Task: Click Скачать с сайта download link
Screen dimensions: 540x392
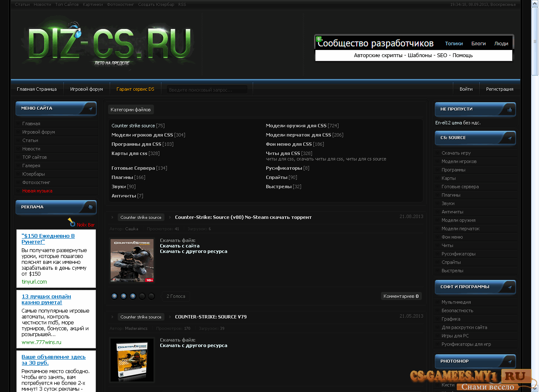Action: [x=180, y=246]
